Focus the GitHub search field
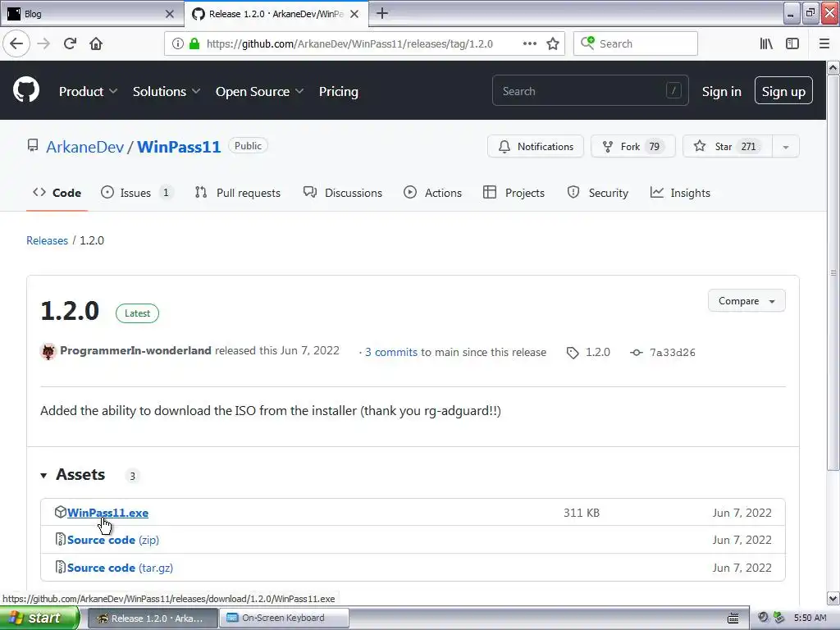This screenshot has width=840, height=630. (x=590, y=91)
